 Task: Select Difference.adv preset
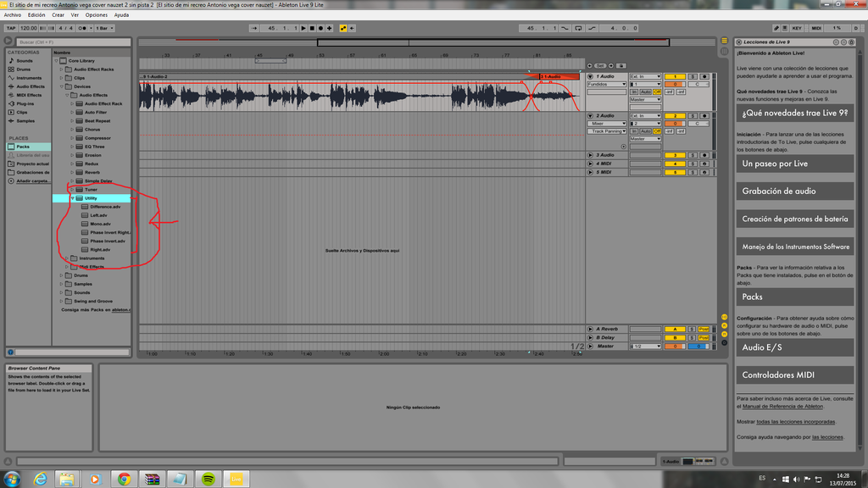tap(105, 207)
